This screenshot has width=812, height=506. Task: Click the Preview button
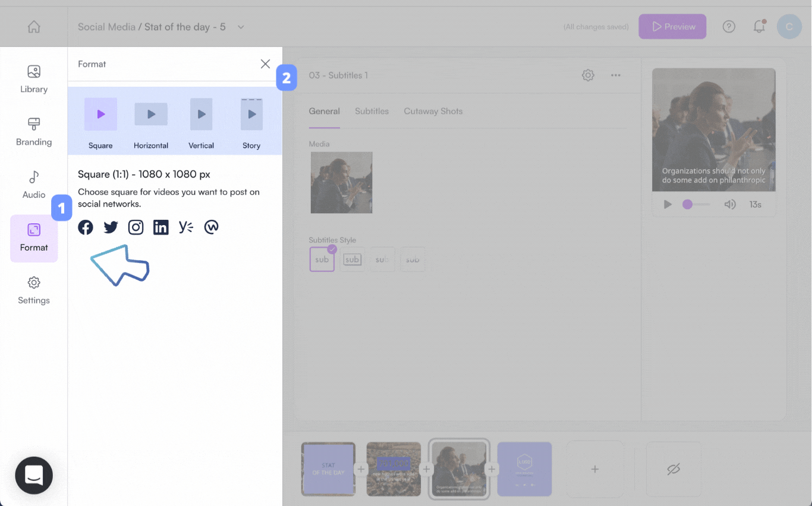(672, 27)
